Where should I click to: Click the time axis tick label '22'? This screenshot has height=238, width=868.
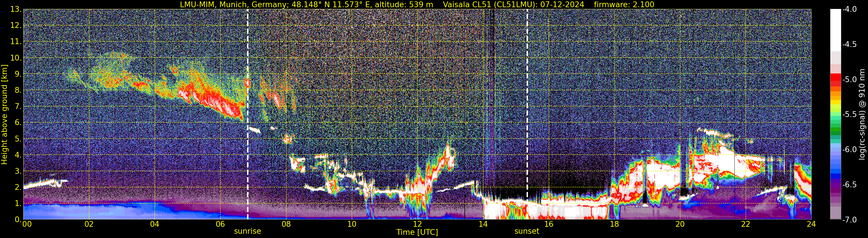point(746,224)
